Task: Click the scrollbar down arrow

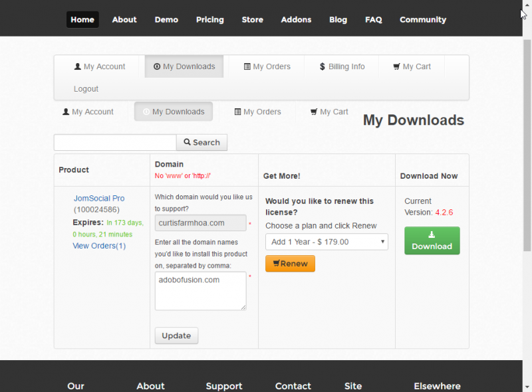Action: pyautogui.click(x=527, y=387)
